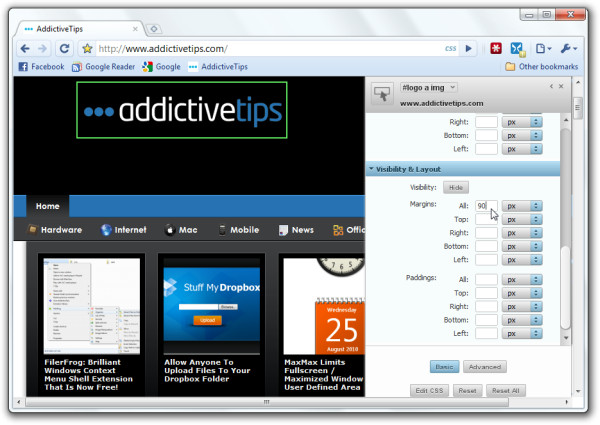The height and width of the screenshot is (425, 600).
Task: Bookmark the page with the star icon
Action: point(87,49)
